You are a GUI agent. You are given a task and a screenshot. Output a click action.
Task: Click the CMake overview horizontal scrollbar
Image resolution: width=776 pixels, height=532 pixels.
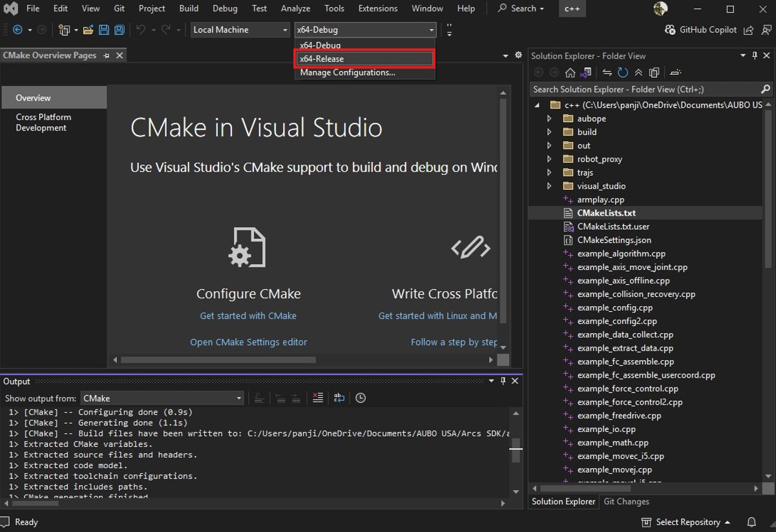coord(218,360)
